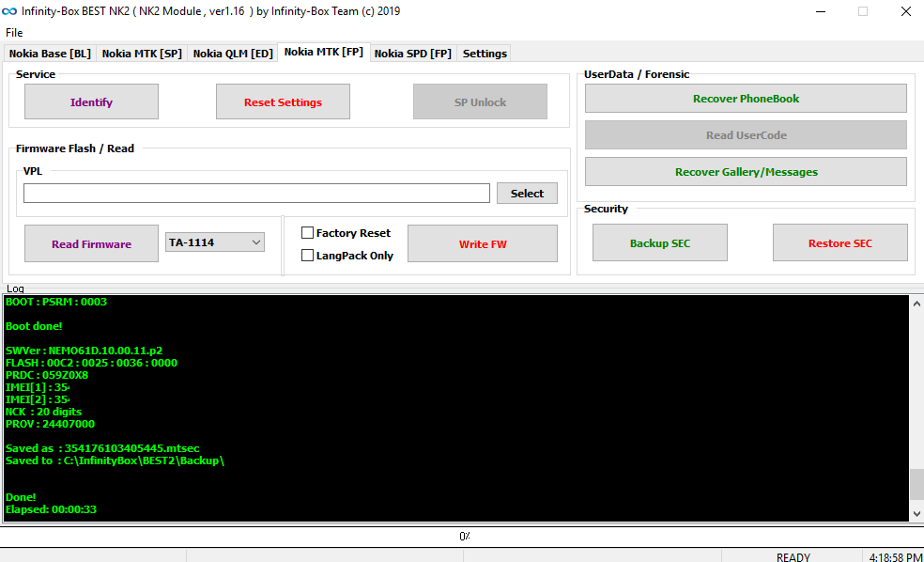The width and height of the screenshot is (924, 562).
Task: Click Recover Gallery/Messages button
Action: pyautogui.click(x=746, y=172)
